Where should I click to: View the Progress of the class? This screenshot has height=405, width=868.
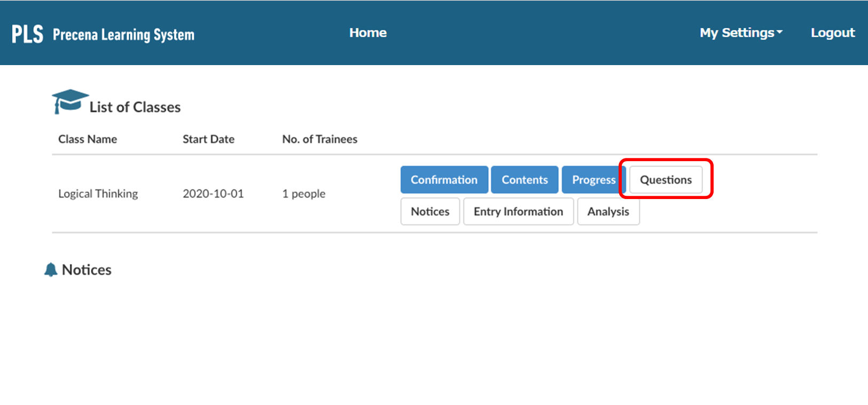point(593,180)
